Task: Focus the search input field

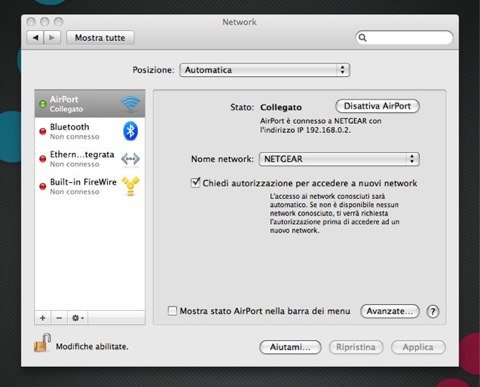Action: [404, 38]
